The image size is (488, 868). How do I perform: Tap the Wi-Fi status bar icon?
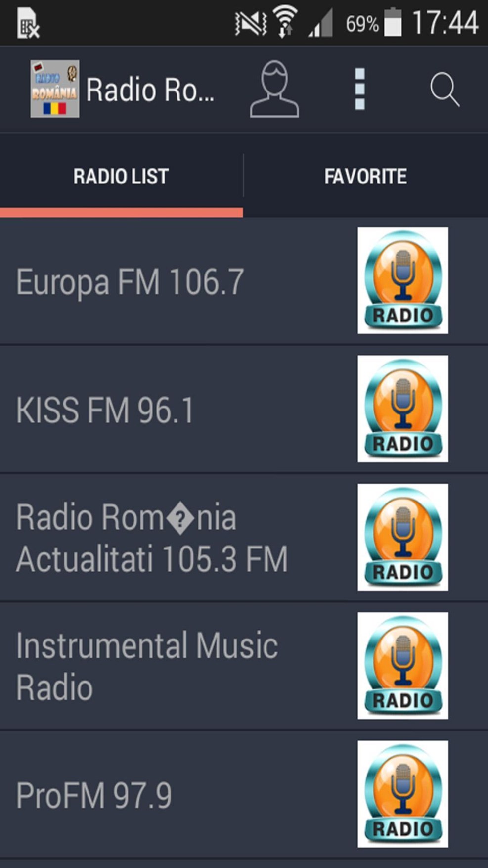click(285, 22)
